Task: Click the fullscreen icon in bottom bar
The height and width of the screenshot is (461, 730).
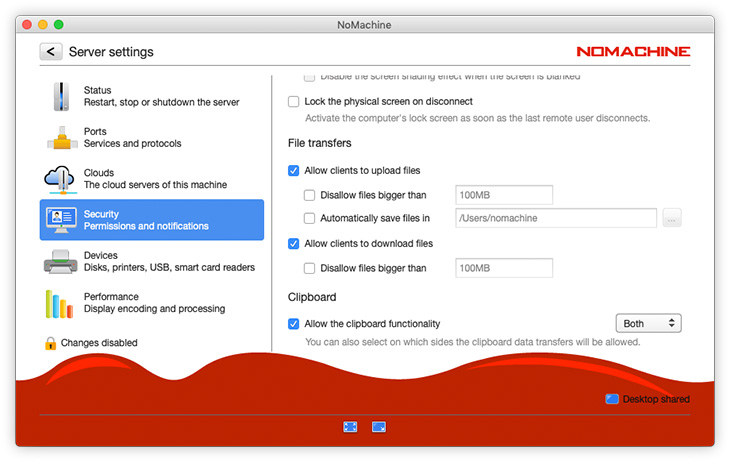Action: (350, 427)
